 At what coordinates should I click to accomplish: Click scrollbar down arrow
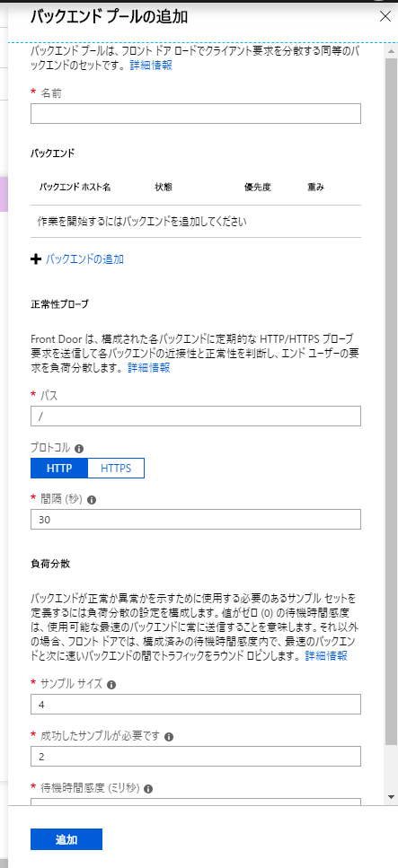coord(392,796)
